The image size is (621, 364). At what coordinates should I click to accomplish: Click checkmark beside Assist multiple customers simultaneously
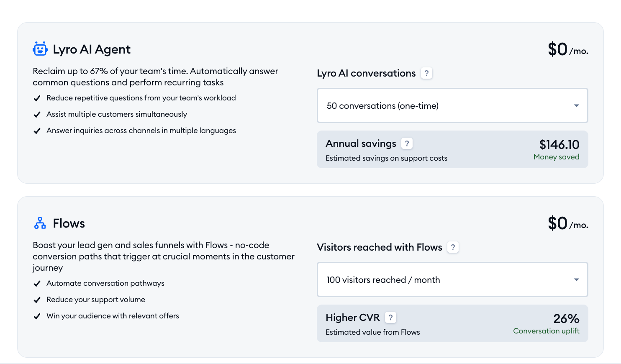[37, 115]
